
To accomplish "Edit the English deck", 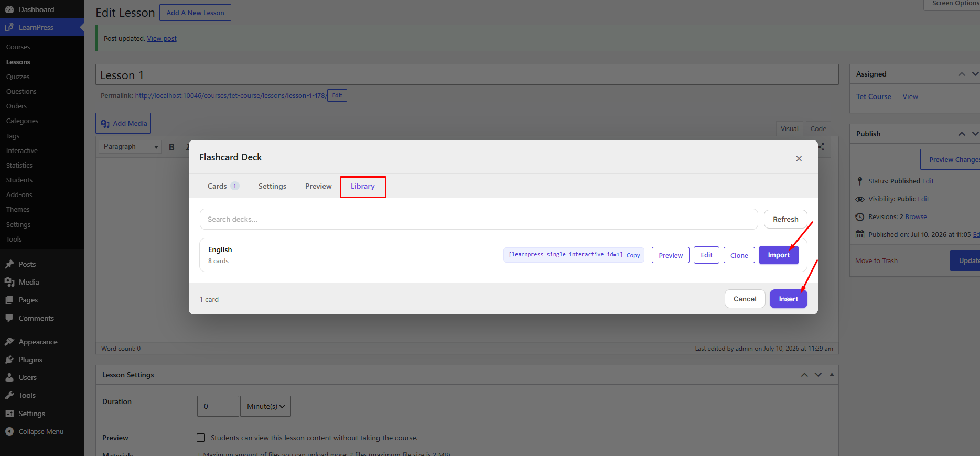I will [707, 255].
